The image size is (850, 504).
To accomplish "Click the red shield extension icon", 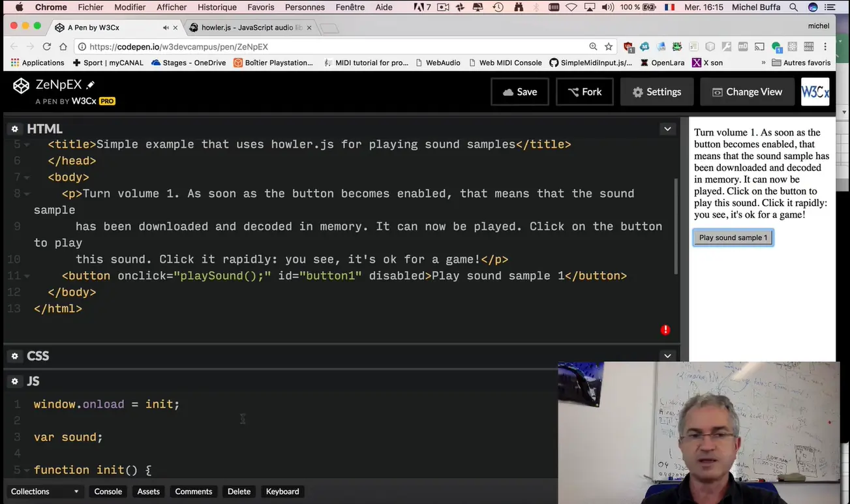I will [628, 47].
